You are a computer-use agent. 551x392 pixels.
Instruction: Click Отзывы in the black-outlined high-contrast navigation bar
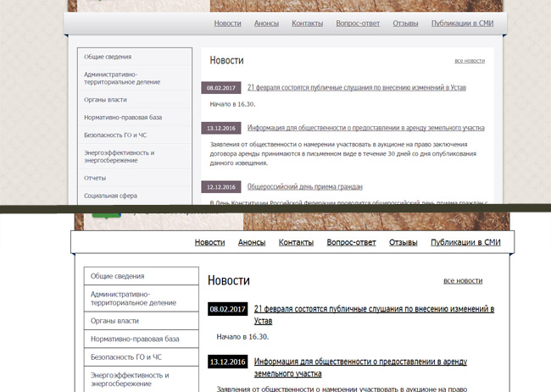[x=403, y=242]
